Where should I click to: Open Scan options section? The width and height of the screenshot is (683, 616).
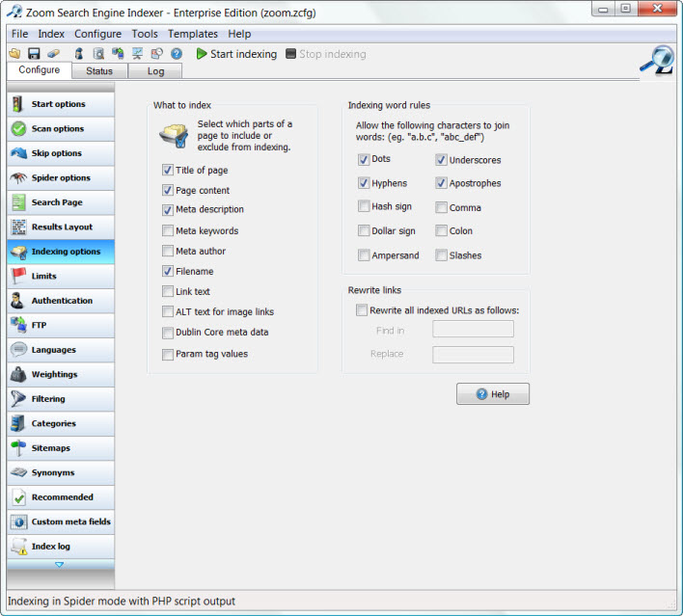pos(61,129)
